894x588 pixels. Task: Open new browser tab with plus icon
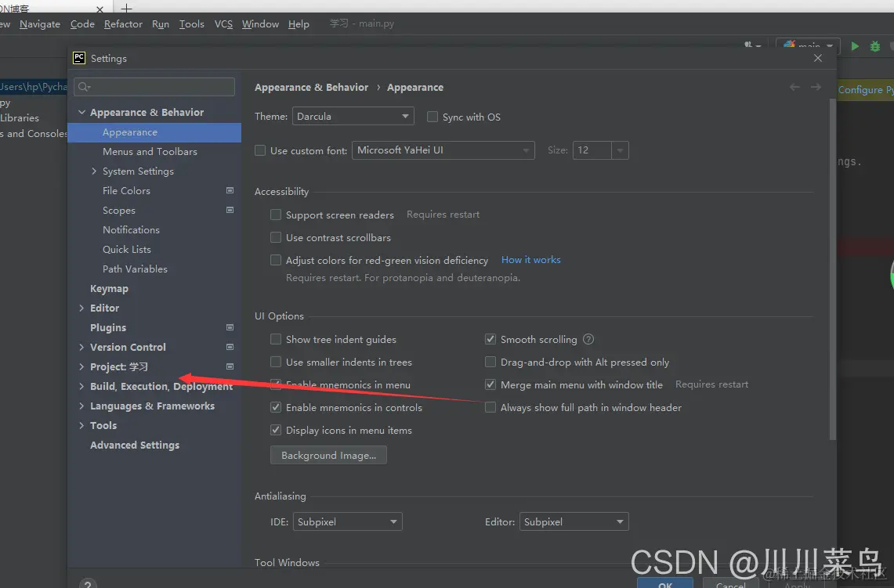[x=127, y=8]
